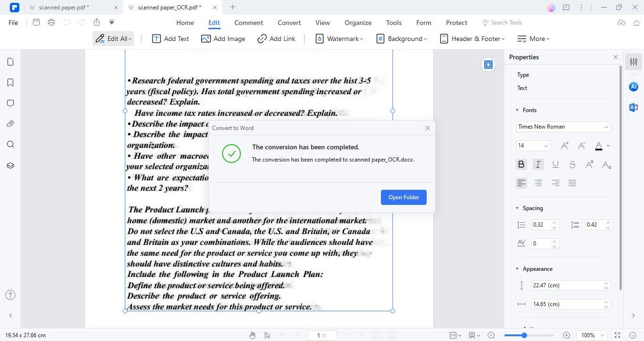
Task: Expand the zoom percentage dropdown
Action: [603, 335]
